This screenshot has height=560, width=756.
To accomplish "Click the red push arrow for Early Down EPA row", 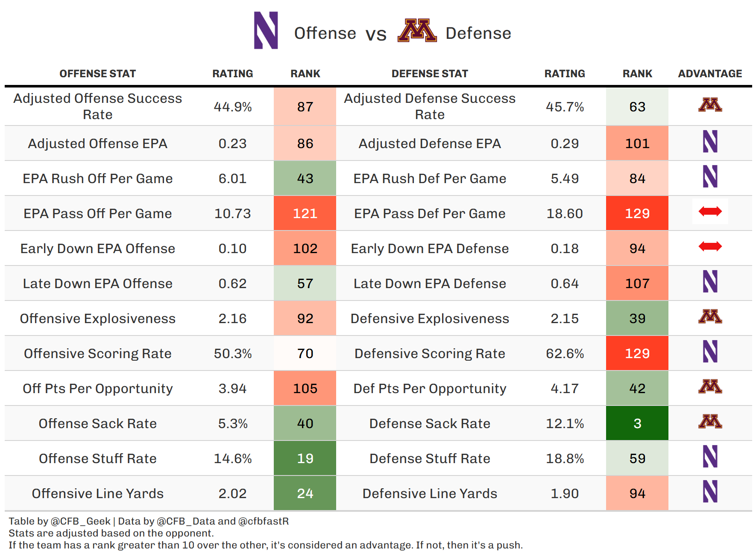I will click(710, 246).
